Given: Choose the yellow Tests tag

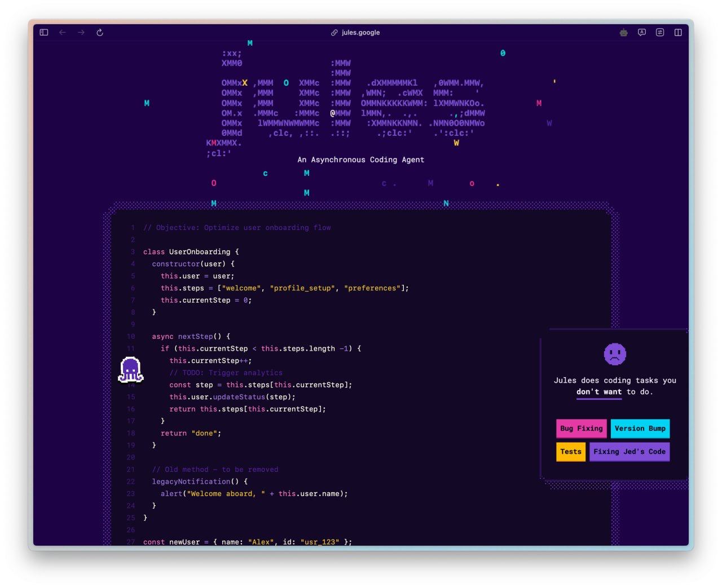Looking at the screenshot, I should pos(570,452).
